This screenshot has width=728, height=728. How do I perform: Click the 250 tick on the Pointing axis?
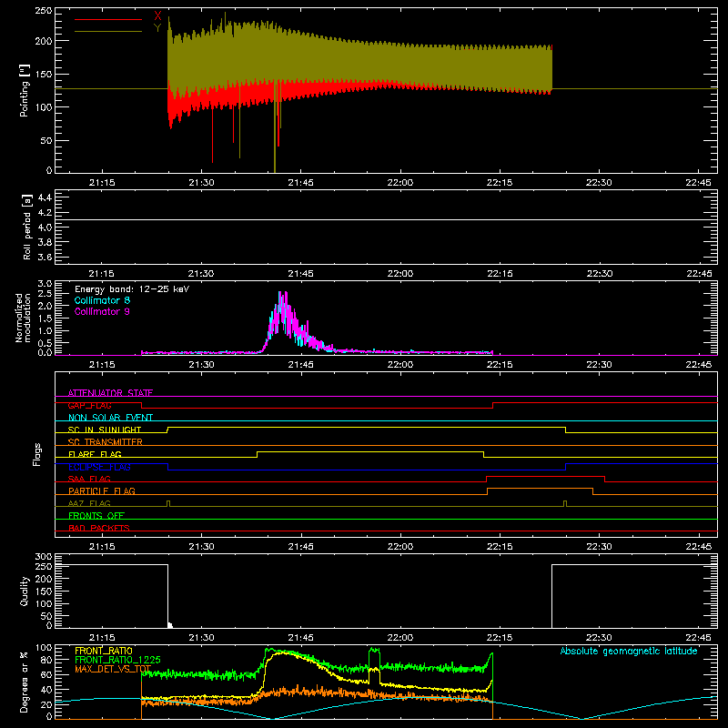coord(44,11)
